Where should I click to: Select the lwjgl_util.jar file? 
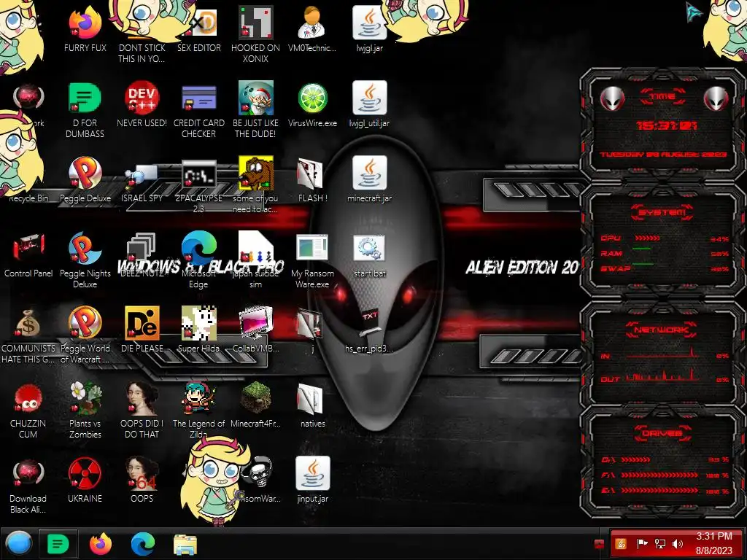tap(369, 98)
